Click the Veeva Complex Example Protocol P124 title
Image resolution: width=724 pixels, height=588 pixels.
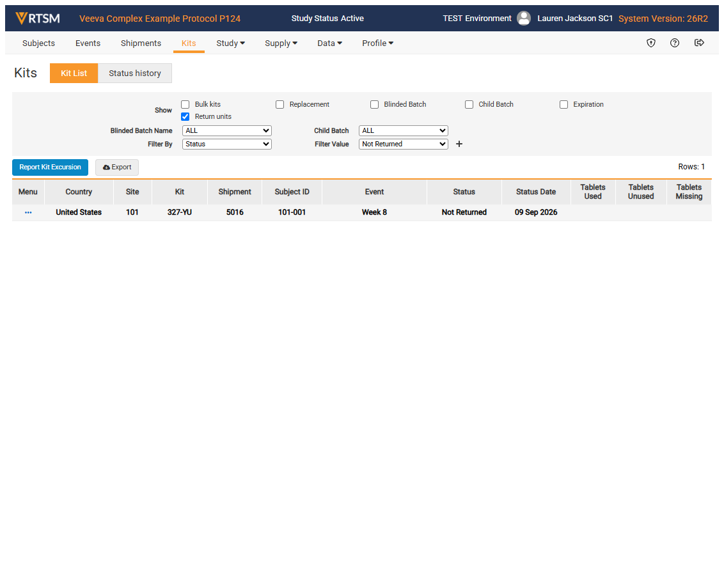(160, 19)
